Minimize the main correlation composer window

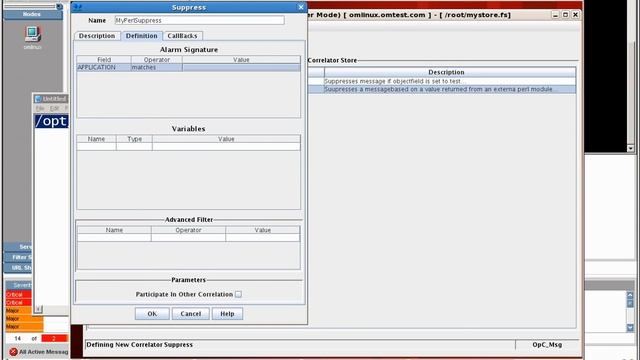(x=555, y=15)
